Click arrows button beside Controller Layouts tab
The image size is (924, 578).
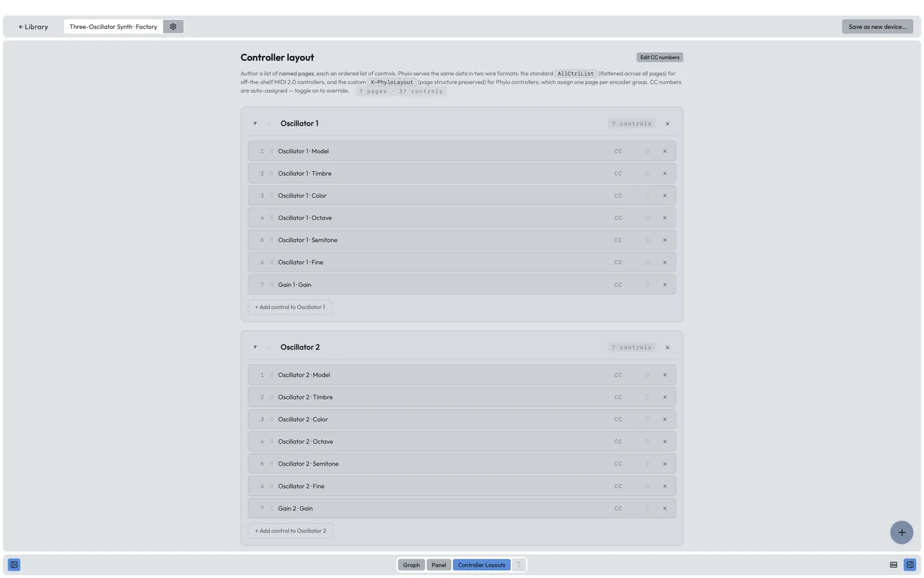point(518,565)
